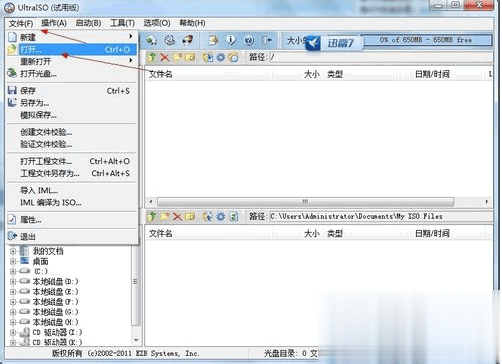Choose 导入 IML... menu entry
The width and height of the screenshot is (502, 364).
coord(72,191)
